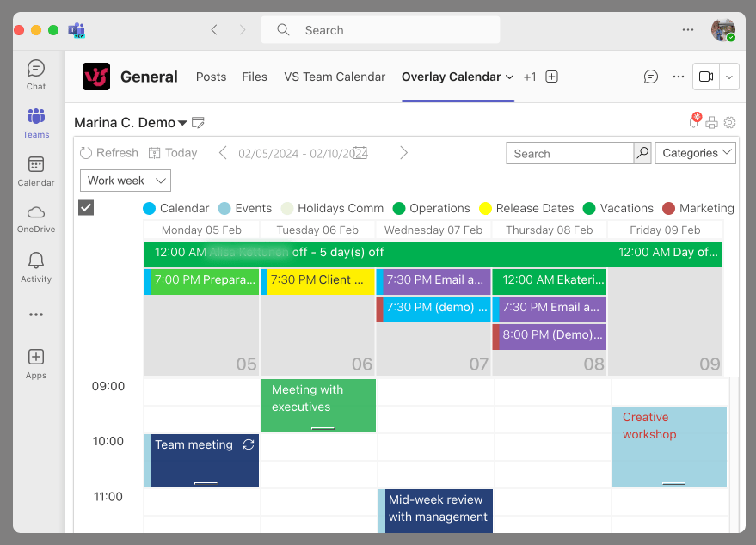
Task: Print the calendar with the printer icon
Action: (x=711, y=122)
